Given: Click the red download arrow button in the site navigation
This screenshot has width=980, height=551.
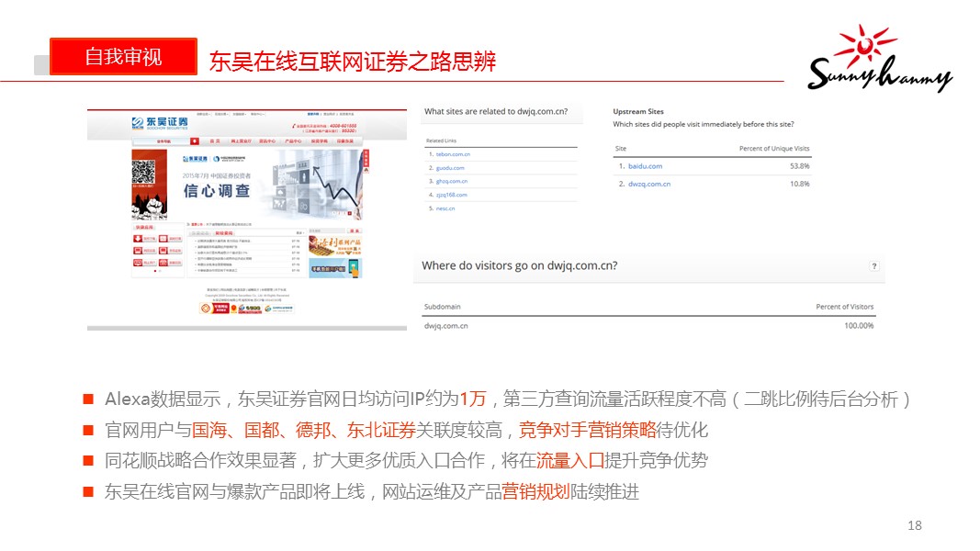Looking at the screenshot, I should pyautogui.click(x=195, y=141).
